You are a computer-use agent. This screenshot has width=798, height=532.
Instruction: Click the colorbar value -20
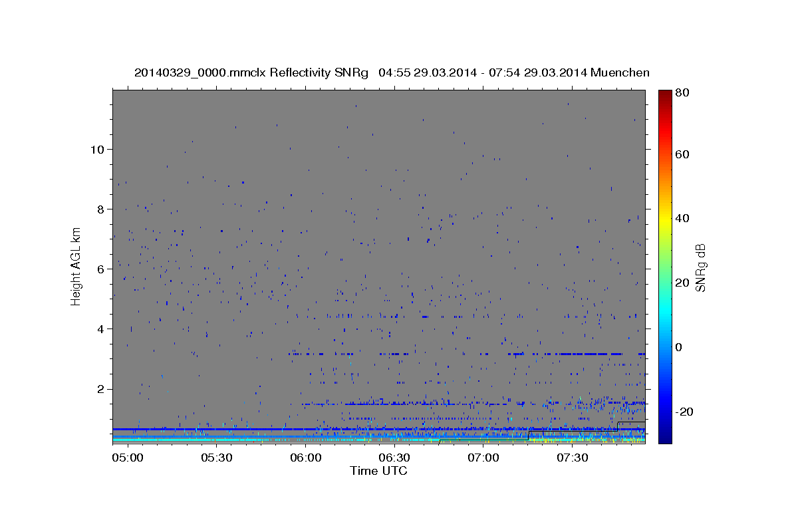tap(685, 412)
